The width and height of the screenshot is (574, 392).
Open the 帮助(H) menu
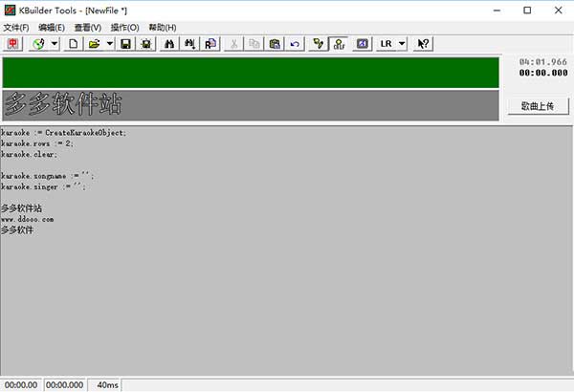click(x=163, y=28)
